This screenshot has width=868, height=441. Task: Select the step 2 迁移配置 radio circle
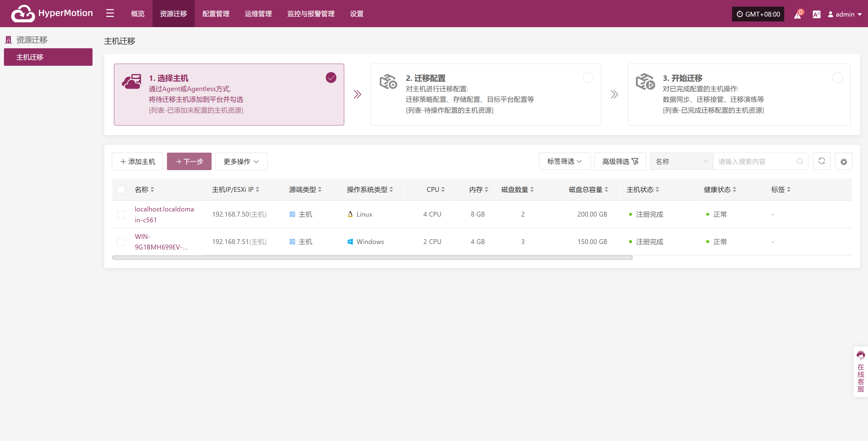(588, 78)
